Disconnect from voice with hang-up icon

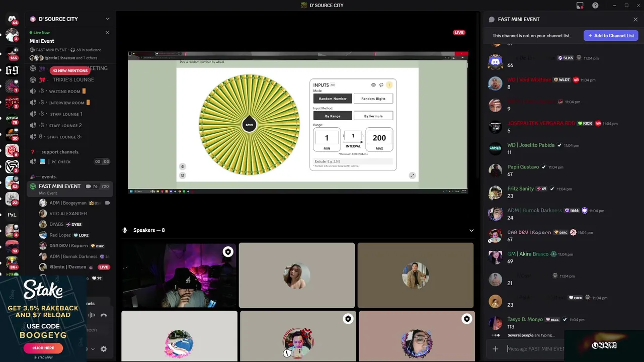[x=104, y=315]
